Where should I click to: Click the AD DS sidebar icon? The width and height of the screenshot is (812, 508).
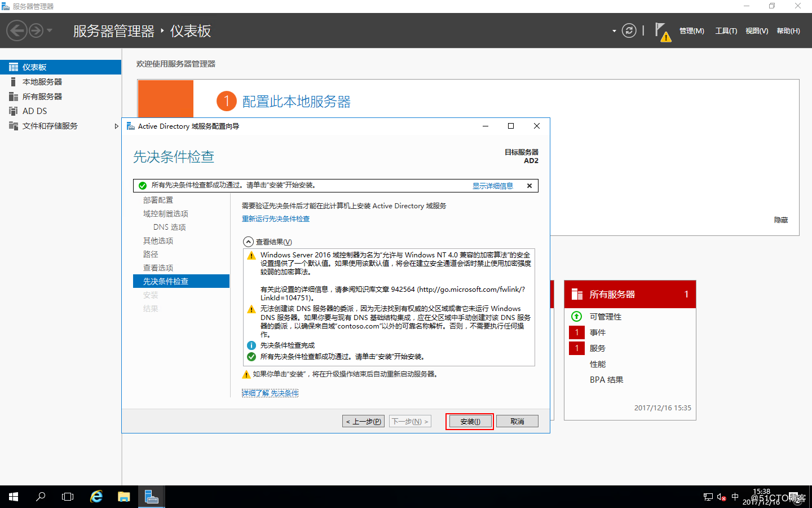(13, 111)
